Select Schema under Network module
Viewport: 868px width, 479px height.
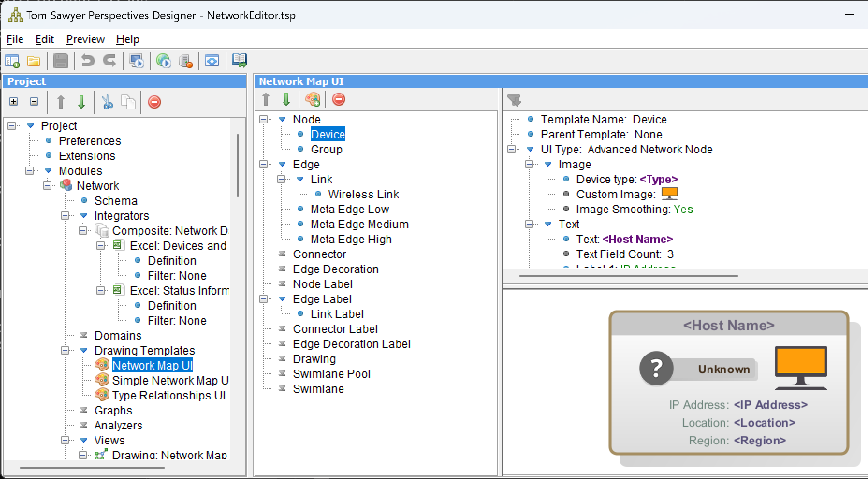116,201
